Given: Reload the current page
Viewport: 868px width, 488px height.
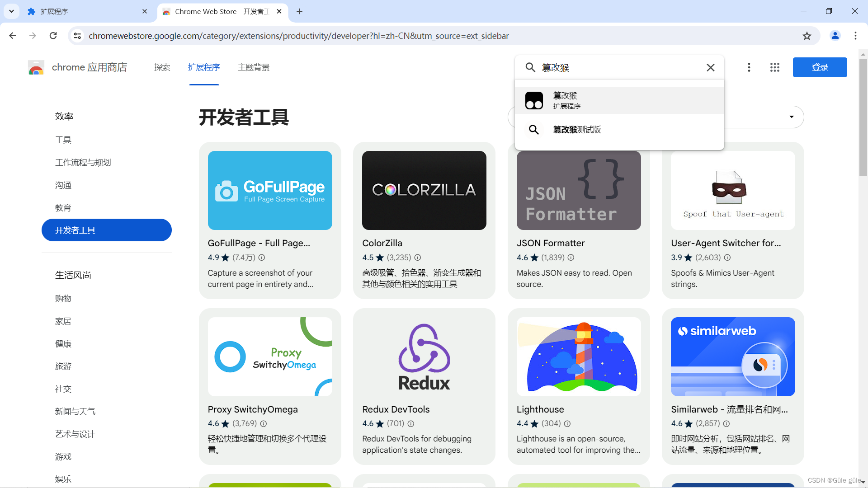Looking at the screenshot, I should 53,36.
